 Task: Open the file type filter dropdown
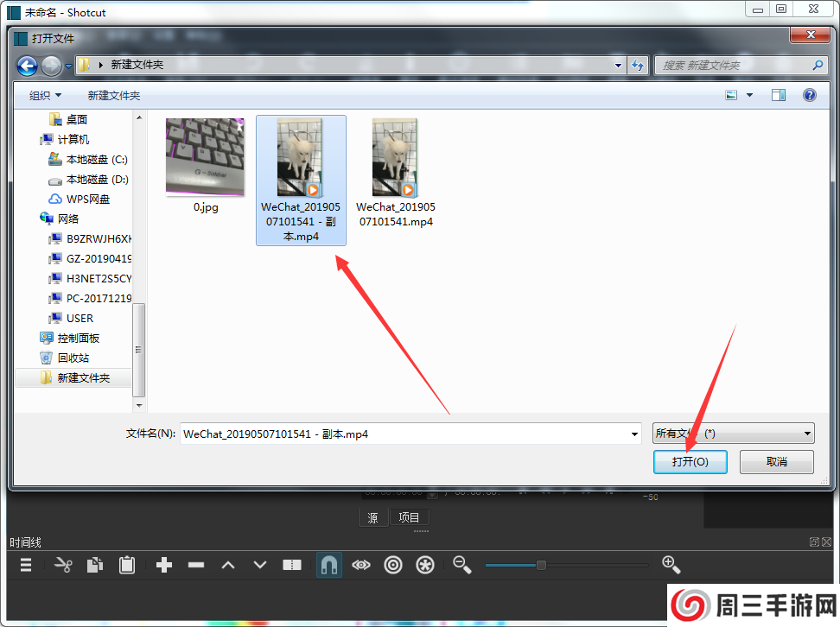[733, 434]
